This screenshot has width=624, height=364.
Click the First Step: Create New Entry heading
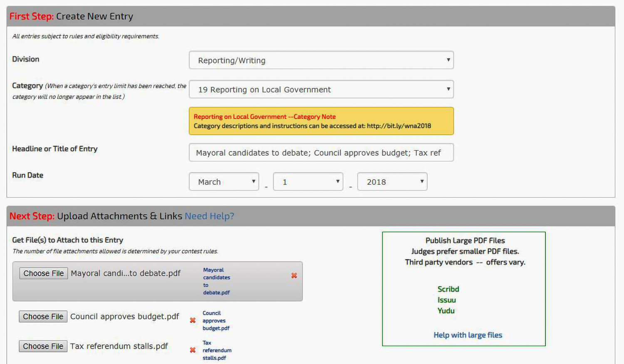(71, 16)
